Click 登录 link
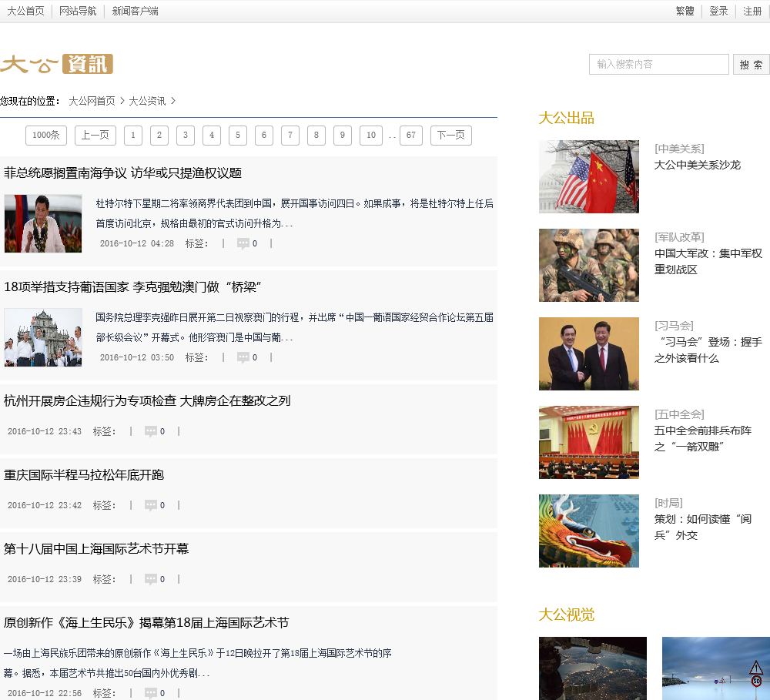The image size is (770, 700). click(718, 11)
